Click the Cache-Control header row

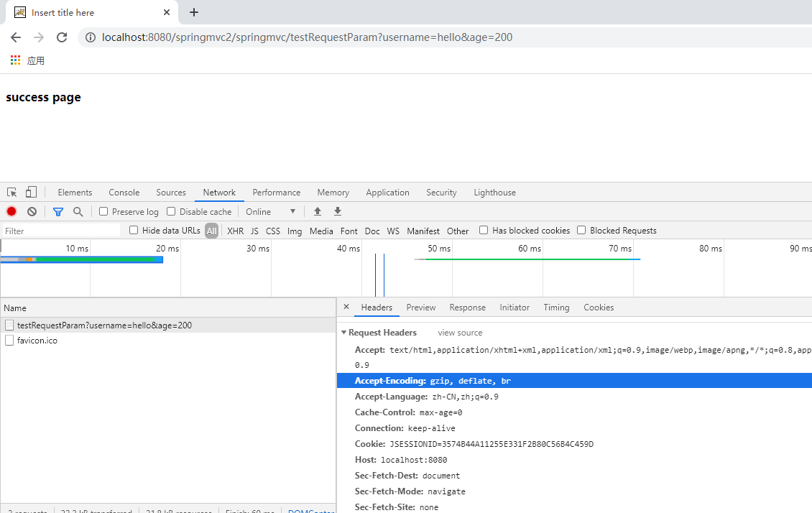(x=574, y=412)
